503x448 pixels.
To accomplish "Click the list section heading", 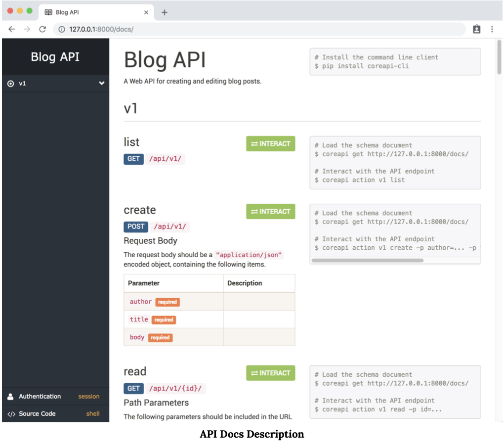I will pyautogui.click(x=131, y=142).
